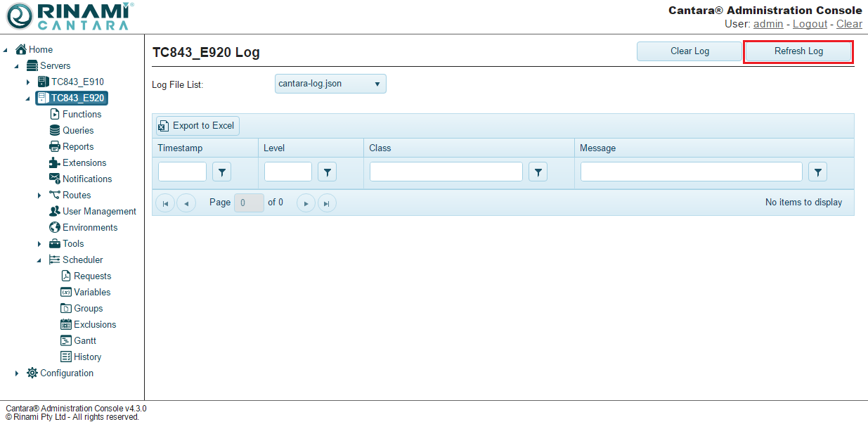This screenshot has width=868, height=429.
Task: Open Gantt under Scheduler
Action: tap(84, 341)
